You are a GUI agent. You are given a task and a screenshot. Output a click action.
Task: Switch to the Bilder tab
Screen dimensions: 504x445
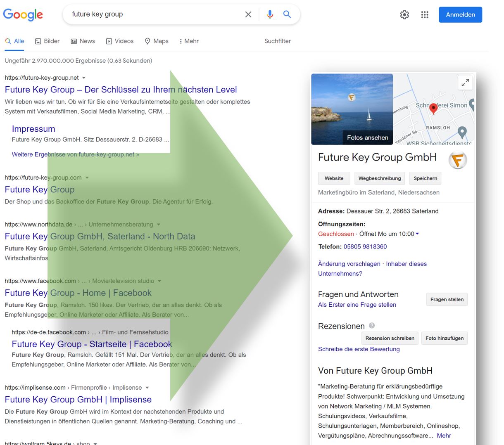click(x=47, y=41)
